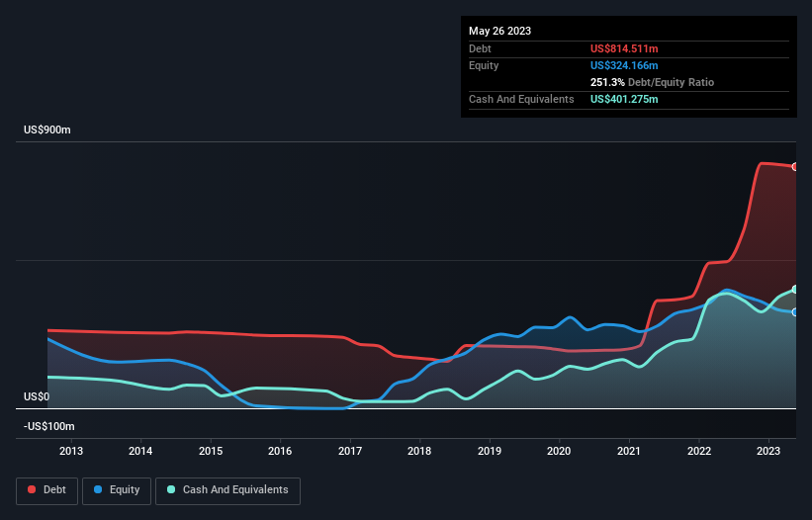Screen dimensions: 812x520
Task: Click the 2013 x-axis label
Action: click(x=71, y=451)
